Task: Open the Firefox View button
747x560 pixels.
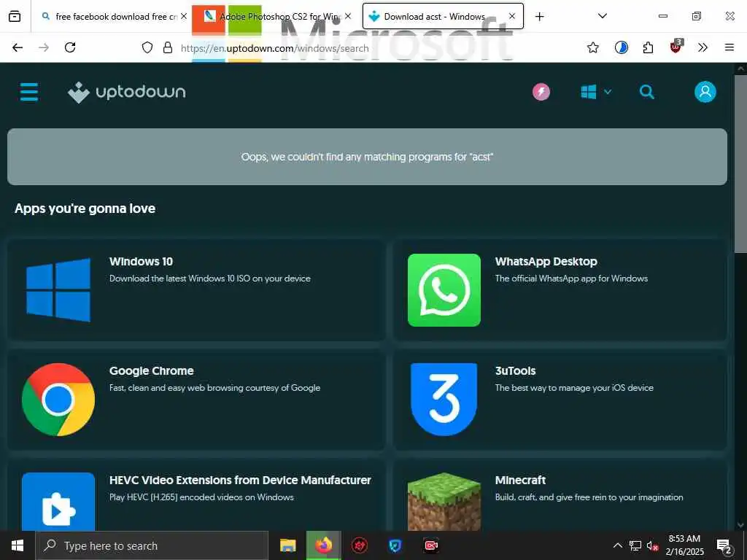Action: point(15,16)
